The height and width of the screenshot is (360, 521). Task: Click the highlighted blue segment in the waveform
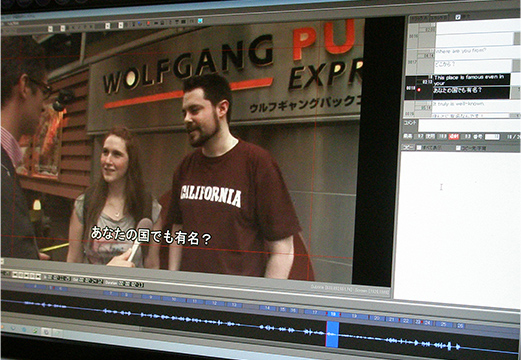click(332, 334)
